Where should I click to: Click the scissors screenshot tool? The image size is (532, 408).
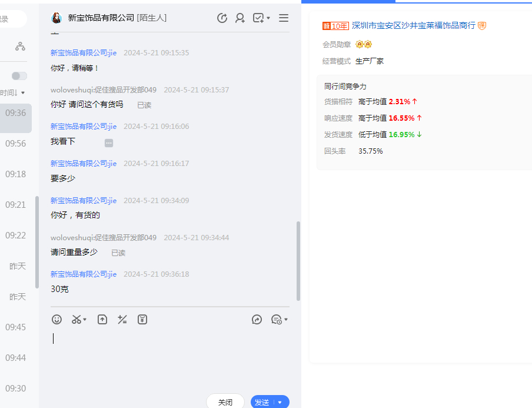click(77, 320)
